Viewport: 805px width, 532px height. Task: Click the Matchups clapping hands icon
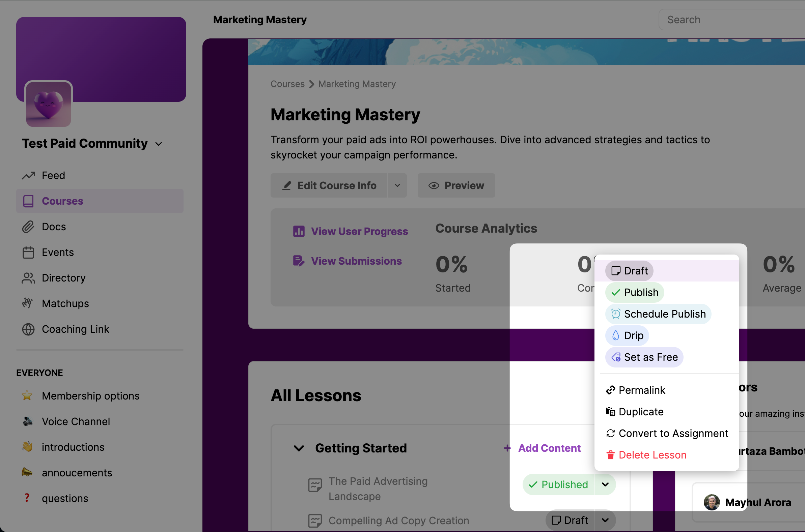[28, 303]
